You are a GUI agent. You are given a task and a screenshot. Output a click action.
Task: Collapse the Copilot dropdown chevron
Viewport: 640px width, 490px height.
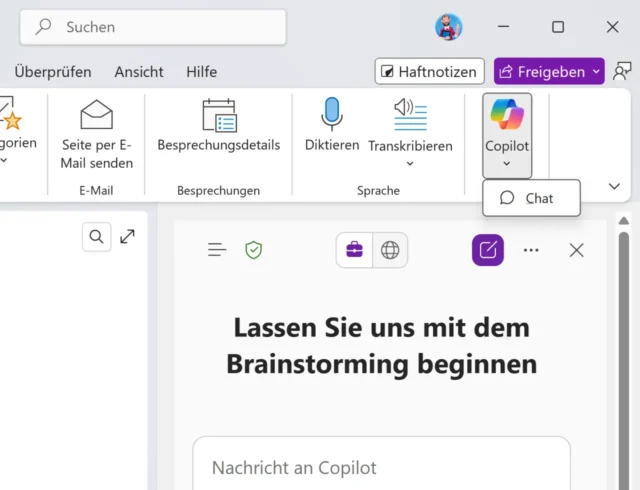pos(507,164)
